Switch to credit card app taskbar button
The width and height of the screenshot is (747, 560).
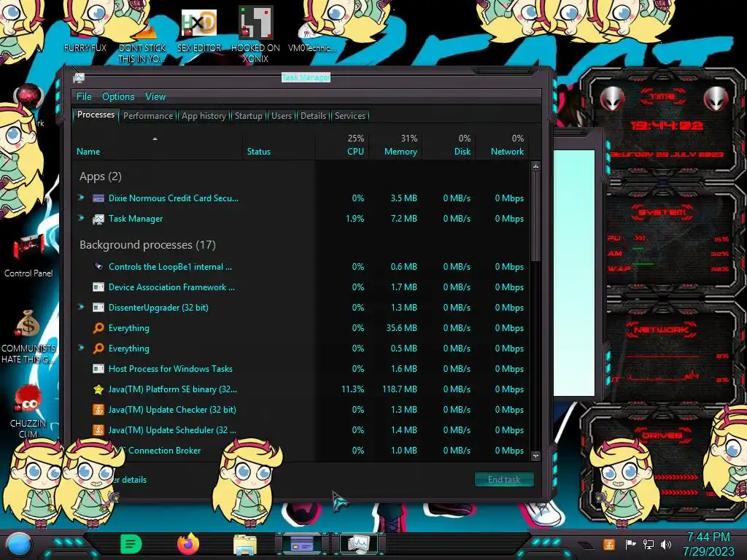tap(302, 543)
